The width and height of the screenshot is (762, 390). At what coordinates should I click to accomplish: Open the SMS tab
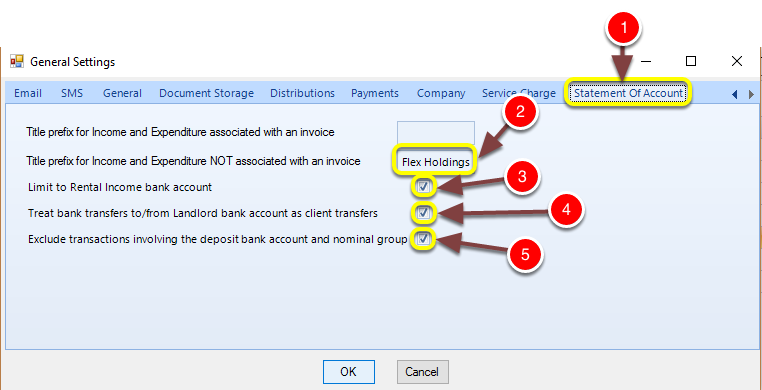tap(72, 93)
